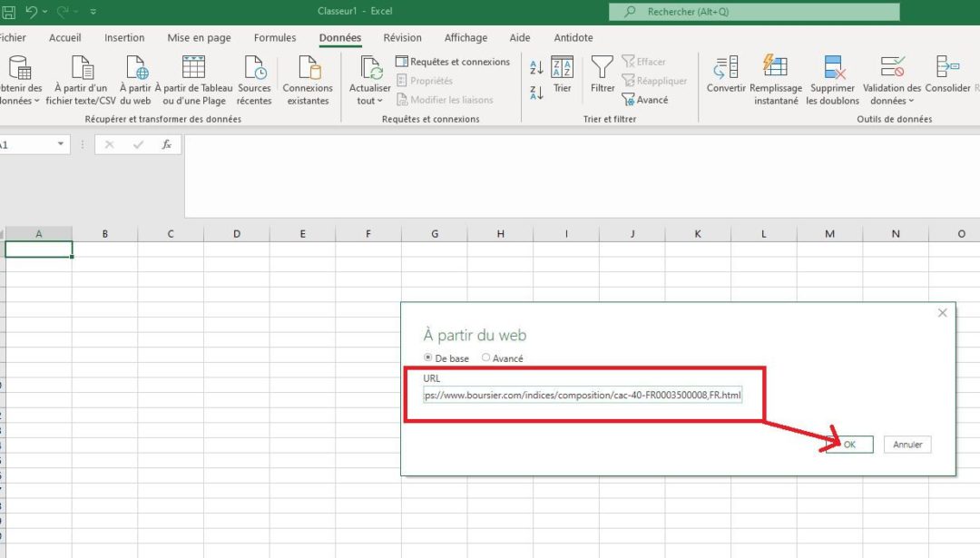Click the sort ascending A-Z icon
The width and height of the screenshot is (980, 558).
[x=535, y=65]
